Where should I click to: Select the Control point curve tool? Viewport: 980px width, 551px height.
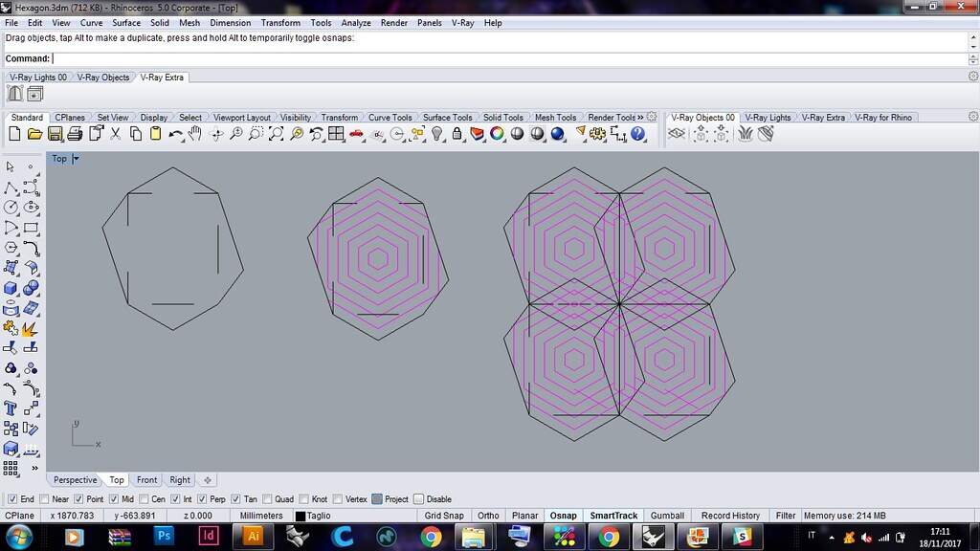(x=32, y=187)
